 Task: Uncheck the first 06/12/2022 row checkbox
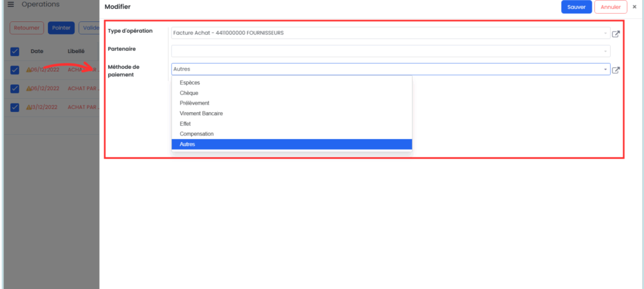15,70
